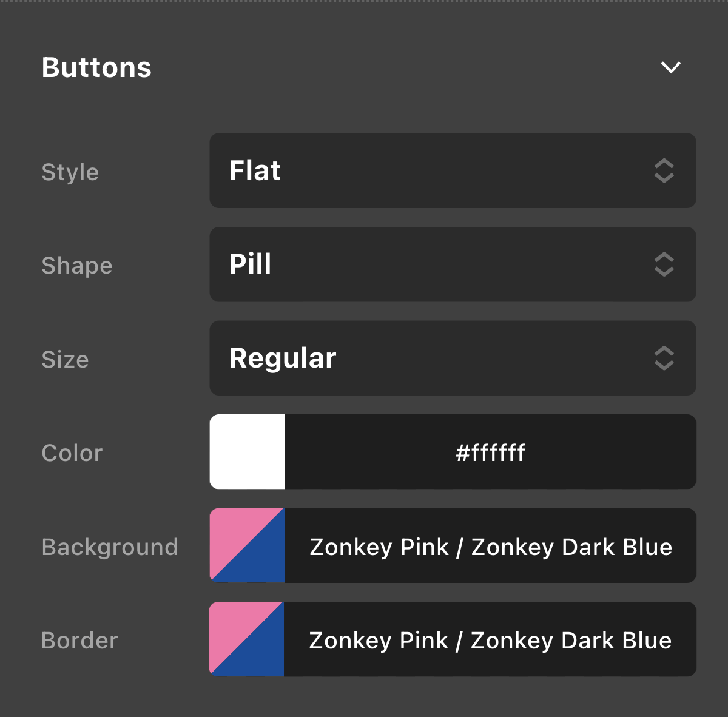
Task: Click the Shape dropdown up-down arrows
Action: coord(664,264)
